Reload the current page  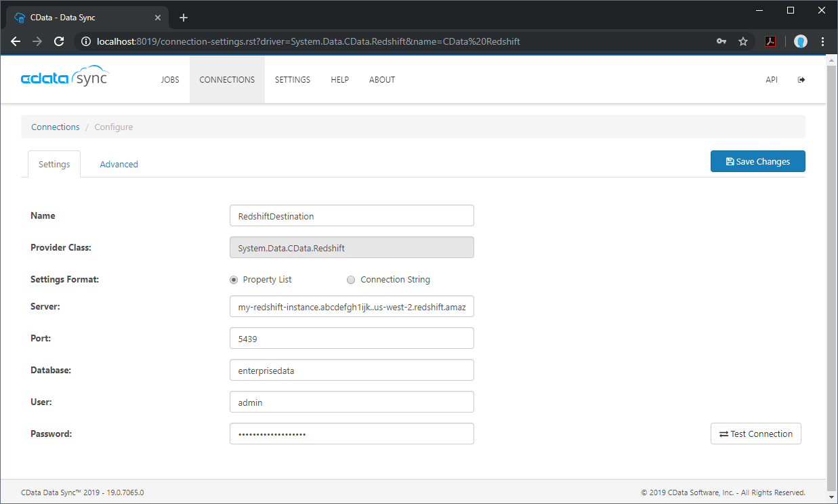tap(59, 41)
